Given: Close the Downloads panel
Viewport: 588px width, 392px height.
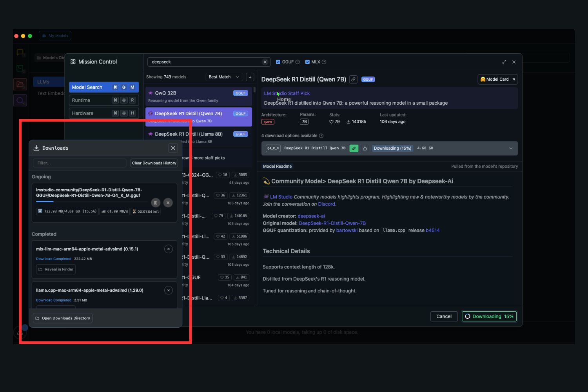Looking at the screenshot, I should 173,148.
